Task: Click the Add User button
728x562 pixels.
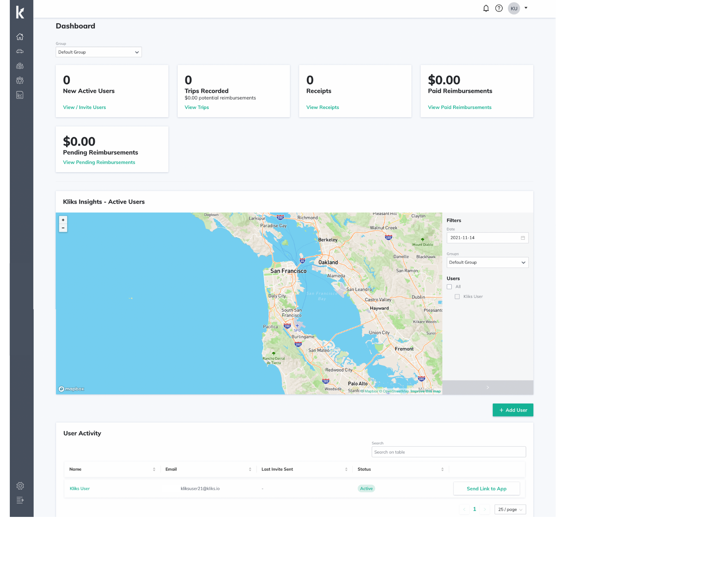Action: pos(513,410)
